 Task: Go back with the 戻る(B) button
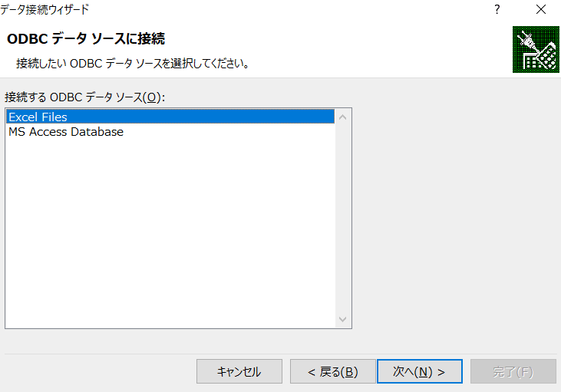tap(332, 372)
